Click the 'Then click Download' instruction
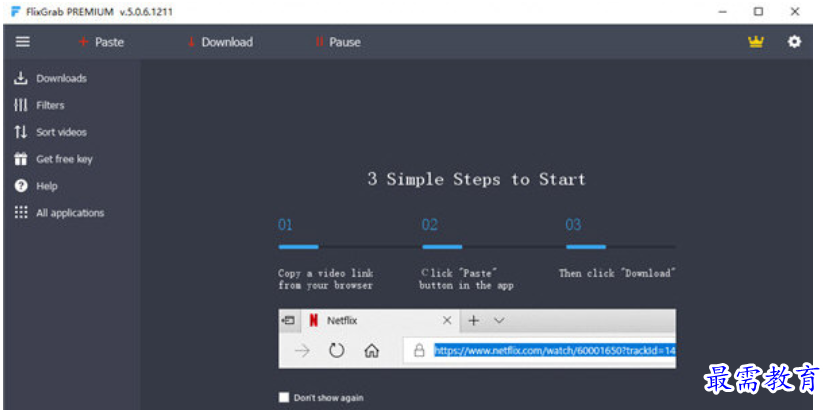The image size is (828, 410). [x=617, y=273]
